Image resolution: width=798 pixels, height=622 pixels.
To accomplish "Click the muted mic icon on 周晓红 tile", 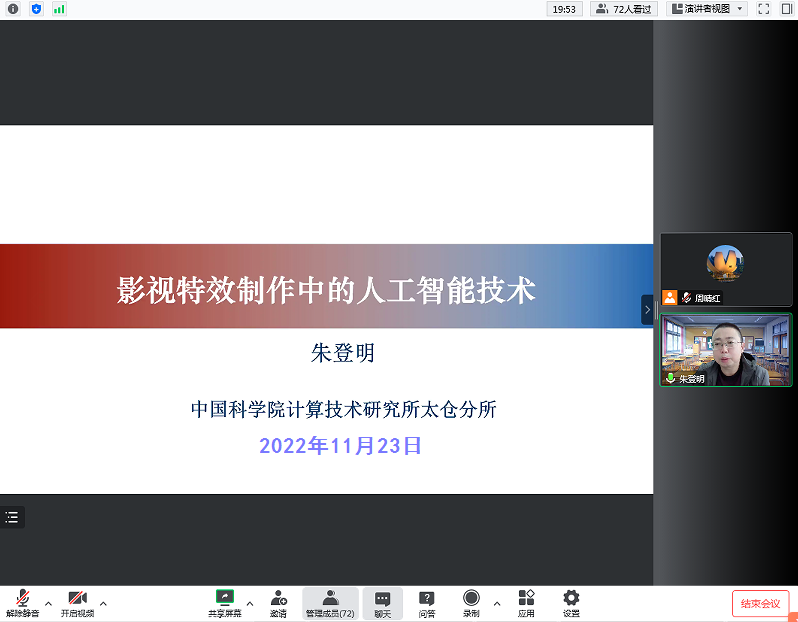I will (686, 298).
